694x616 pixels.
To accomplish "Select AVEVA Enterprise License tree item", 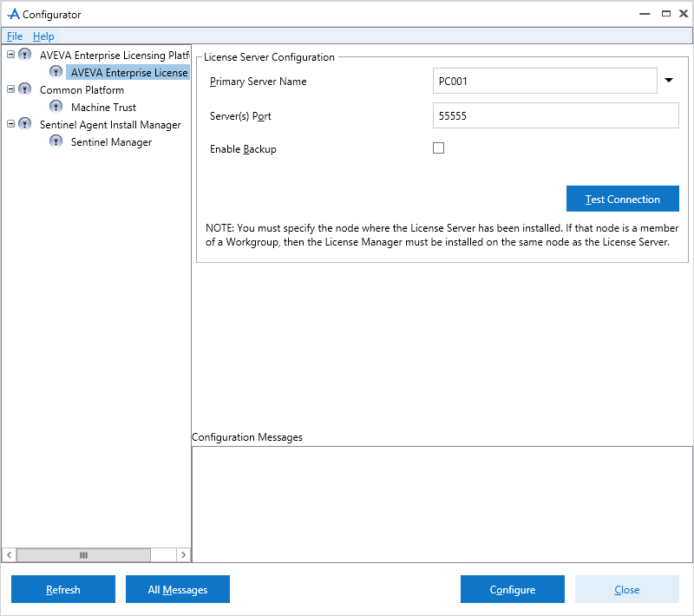I will click(128, 72).
